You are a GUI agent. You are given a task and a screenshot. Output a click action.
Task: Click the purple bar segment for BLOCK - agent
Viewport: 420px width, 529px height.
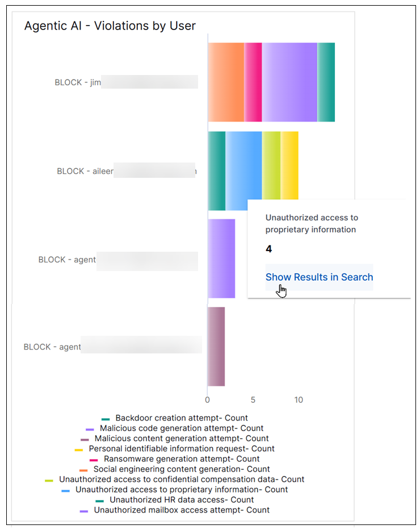(x=221, y=260)
